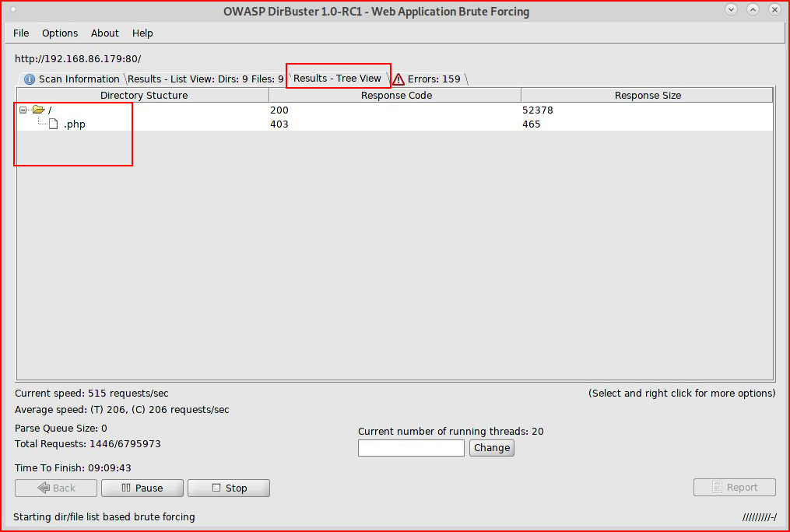
Task: Click the Report button
Action: click(x=735, y=487)
